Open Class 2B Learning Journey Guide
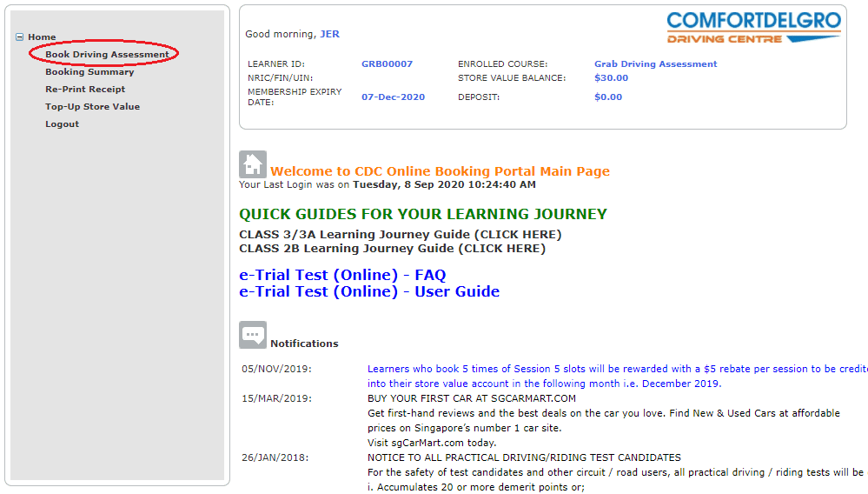 coord(393,249)
